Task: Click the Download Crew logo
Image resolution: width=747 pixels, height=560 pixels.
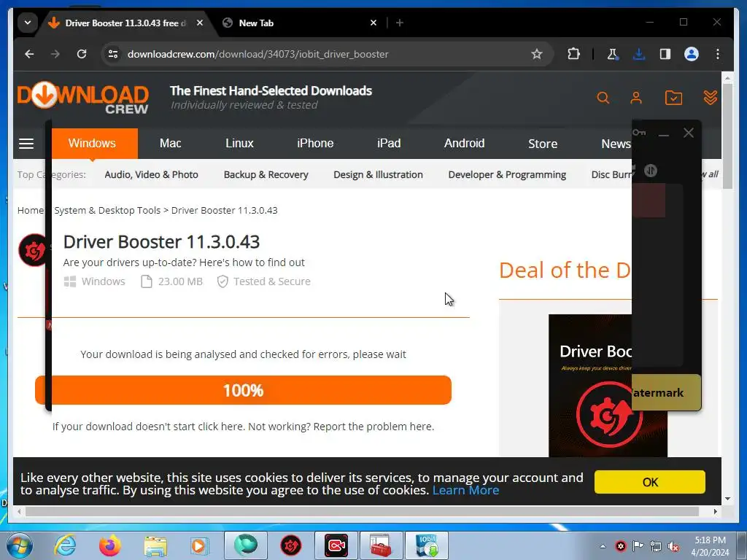Action: 83,98
